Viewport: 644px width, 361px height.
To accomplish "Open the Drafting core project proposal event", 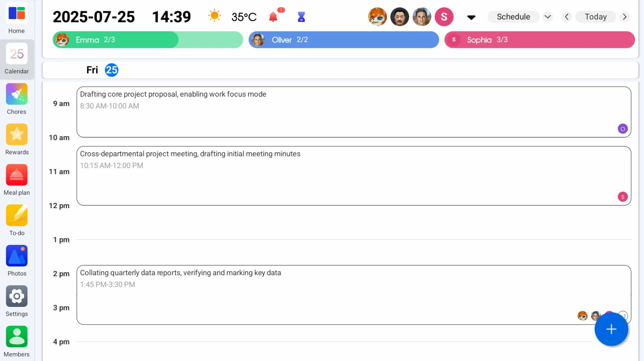I will click(354, 112).
